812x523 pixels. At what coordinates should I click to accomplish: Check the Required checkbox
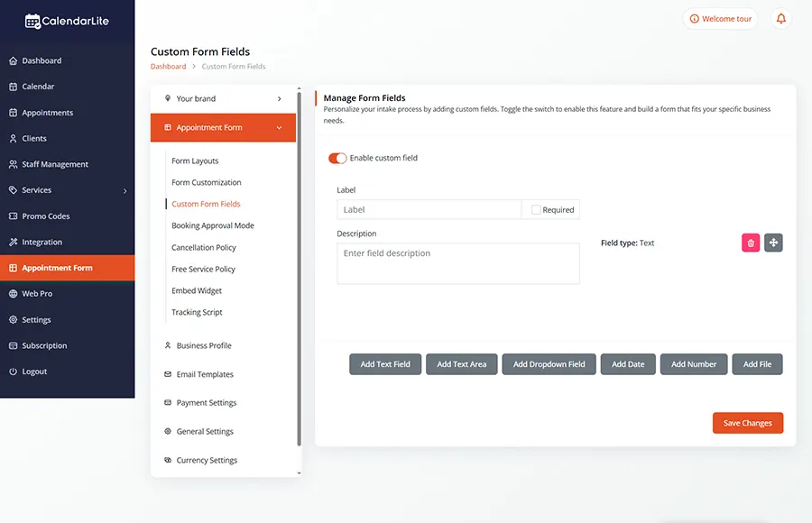pos(536,210)
